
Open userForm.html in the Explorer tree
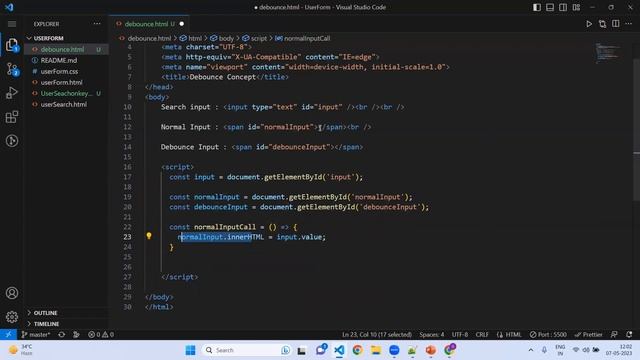click(x=61, y=82)
